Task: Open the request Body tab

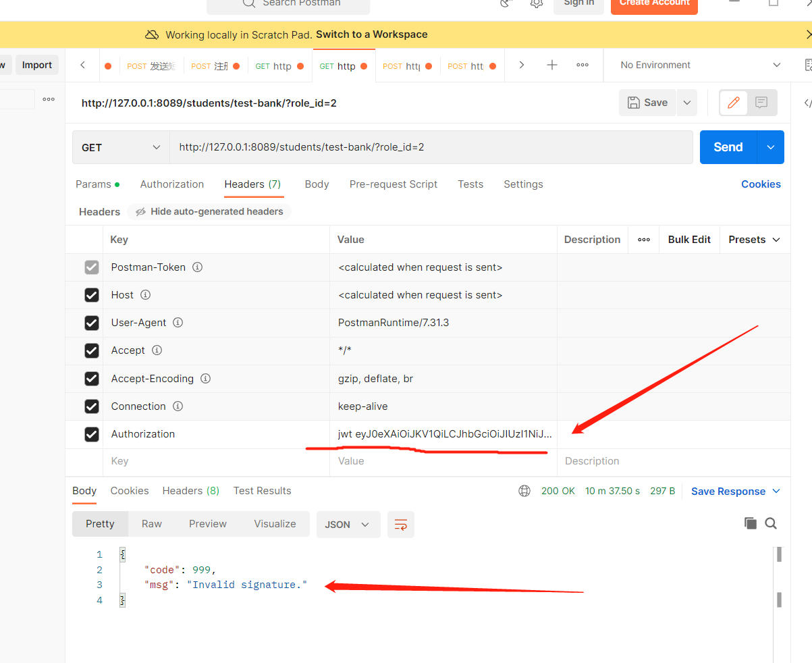Action: [317, 184]
